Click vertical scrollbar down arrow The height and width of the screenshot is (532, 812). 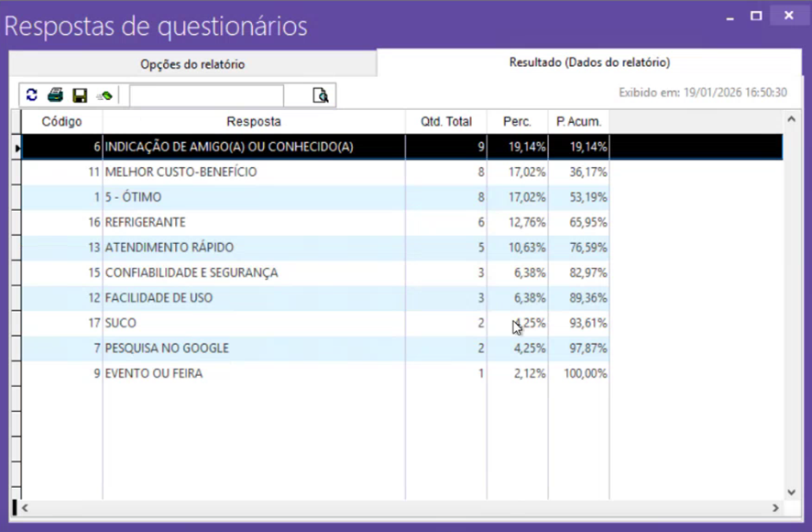791,492
